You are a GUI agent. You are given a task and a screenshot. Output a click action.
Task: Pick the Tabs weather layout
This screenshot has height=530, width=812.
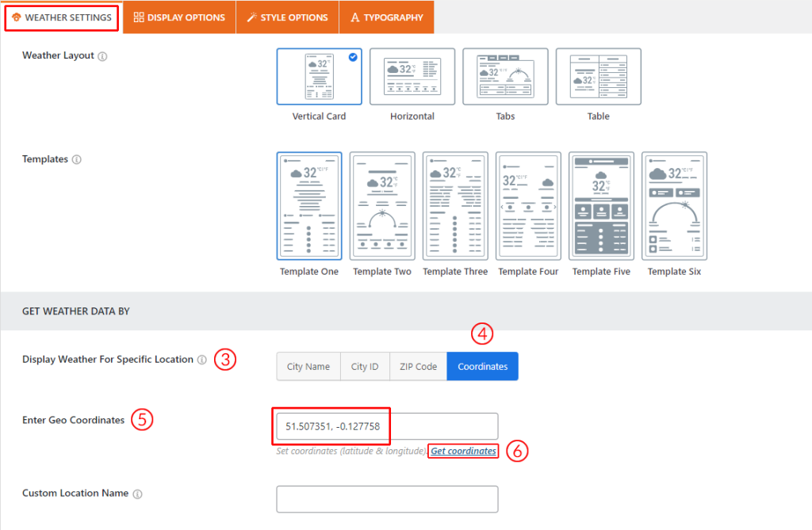505,77
